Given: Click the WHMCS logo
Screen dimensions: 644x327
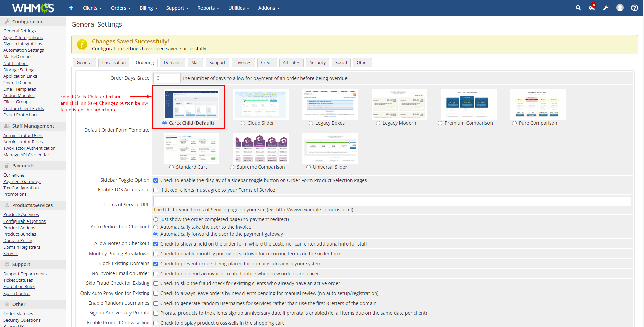Looking at the screenshot, I should pos(33,8).
